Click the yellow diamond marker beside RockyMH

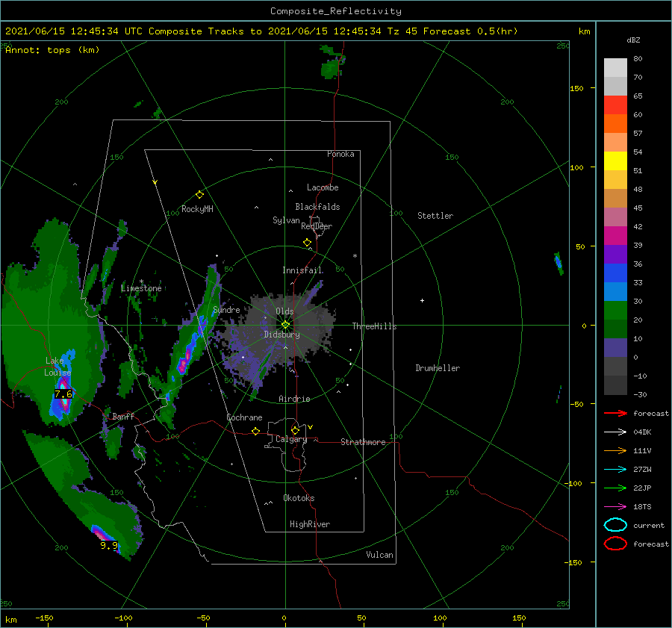199,195
